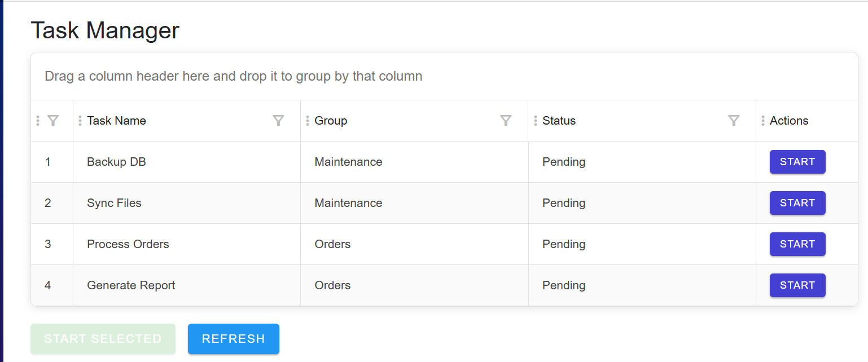Click the Group column header

pyautogui.click(x=414, y=121)
